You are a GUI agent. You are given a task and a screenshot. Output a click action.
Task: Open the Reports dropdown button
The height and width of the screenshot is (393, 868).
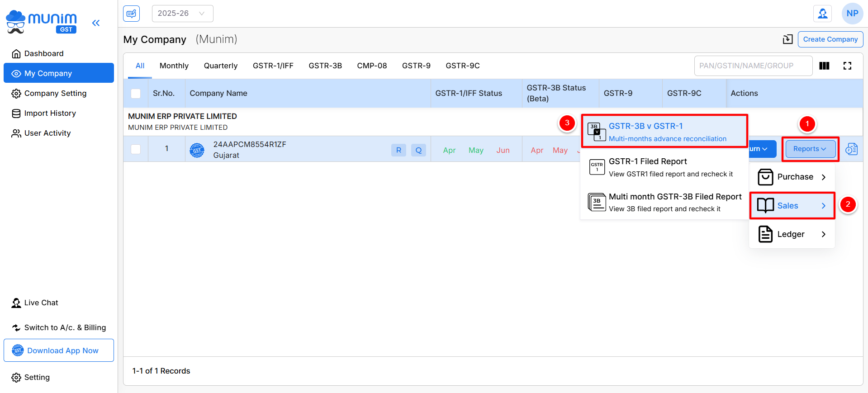pos(810,149)
